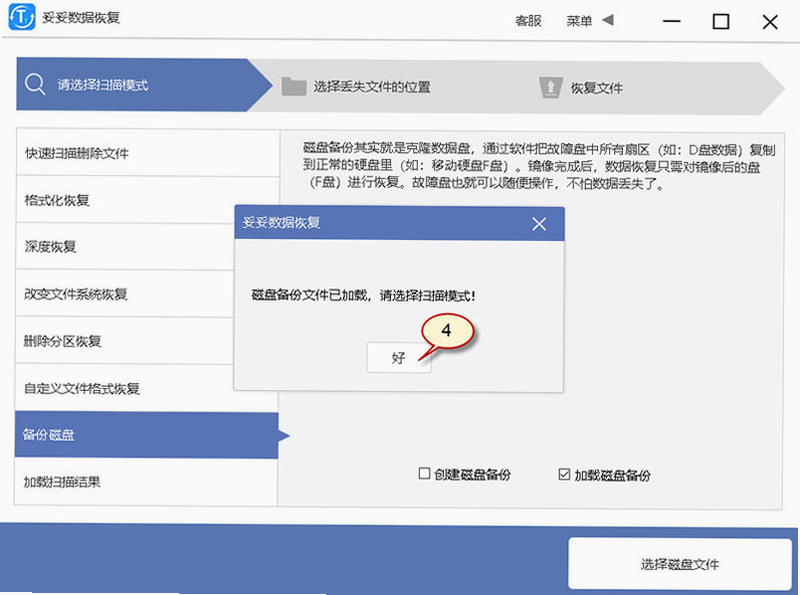
Task: Click description text starting 磁盘备份其实就是
Action: point(539,166)
